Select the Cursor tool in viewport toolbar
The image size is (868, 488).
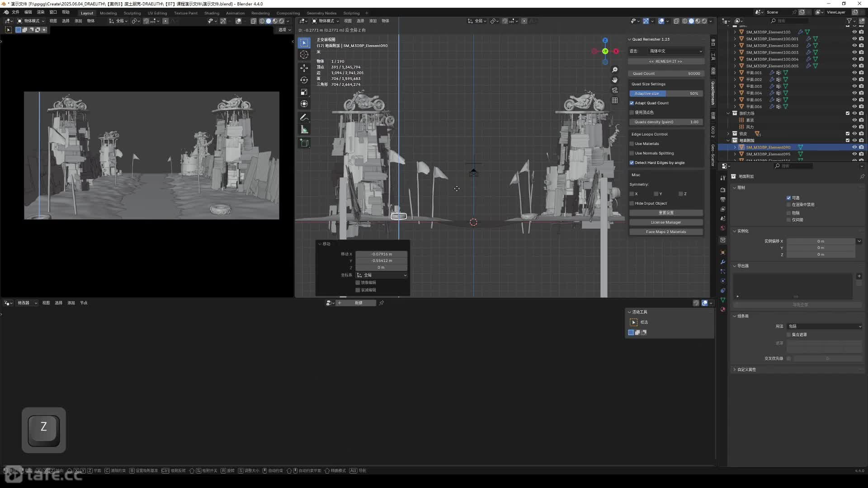[304, 55]
